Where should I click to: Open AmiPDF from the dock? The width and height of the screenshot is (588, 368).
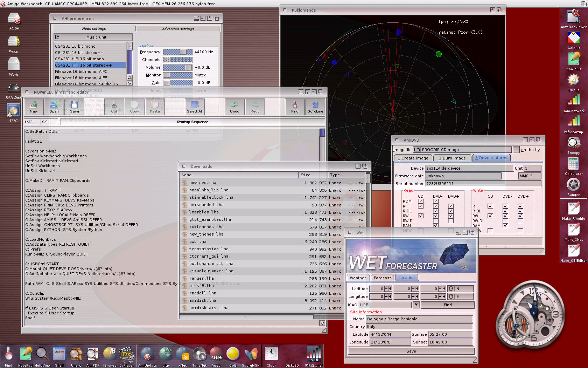pos(93,356)
